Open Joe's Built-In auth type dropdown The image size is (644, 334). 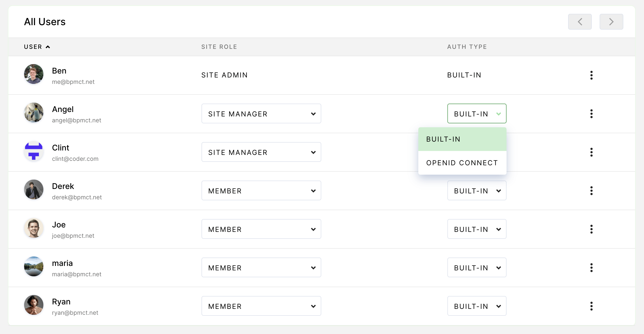476,229
